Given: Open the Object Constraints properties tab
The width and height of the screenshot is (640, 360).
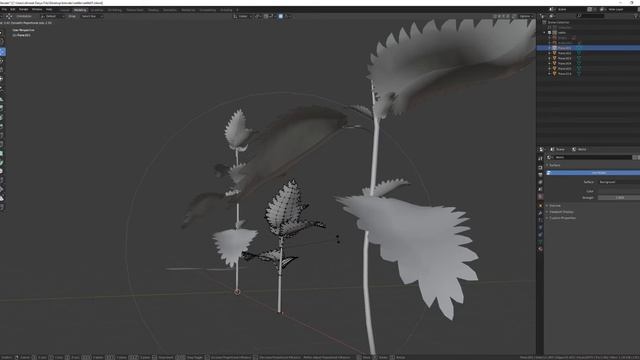Looking at the screenshot, I should (x=540, y=235).
